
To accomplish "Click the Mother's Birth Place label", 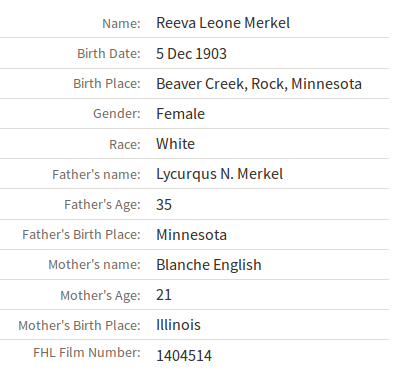I will (79, 326).
